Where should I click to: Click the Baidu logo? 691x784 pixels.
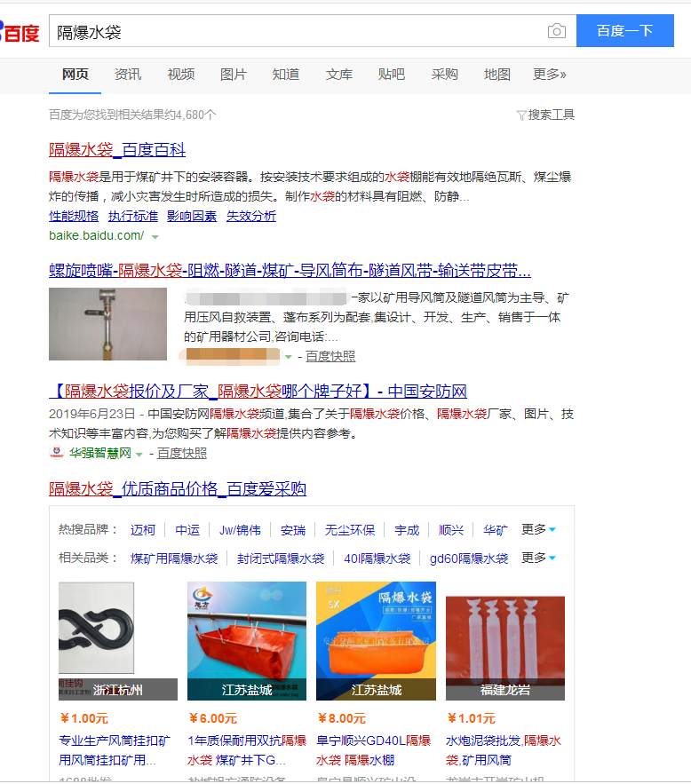[x=19, y=32]
